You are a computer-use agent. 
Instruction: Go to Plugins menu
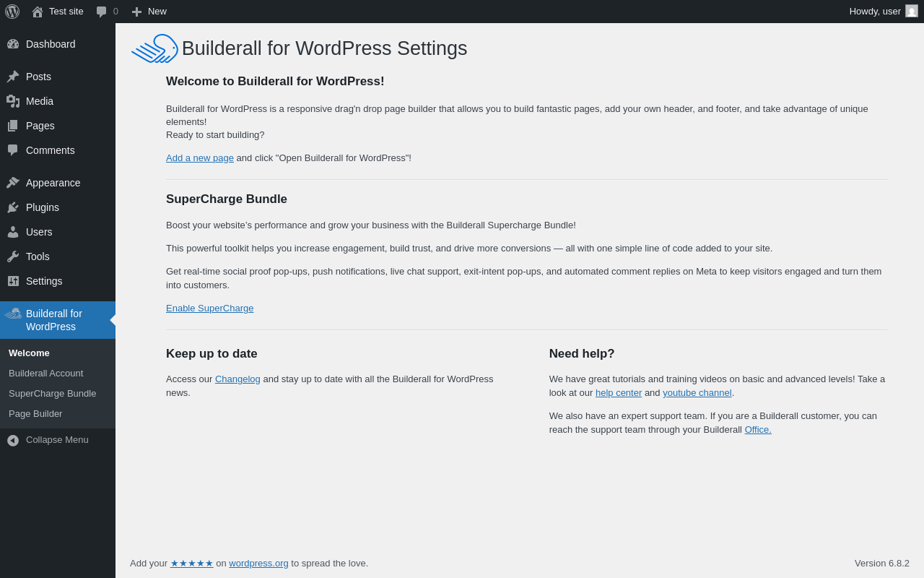click(x=58, y=207)
